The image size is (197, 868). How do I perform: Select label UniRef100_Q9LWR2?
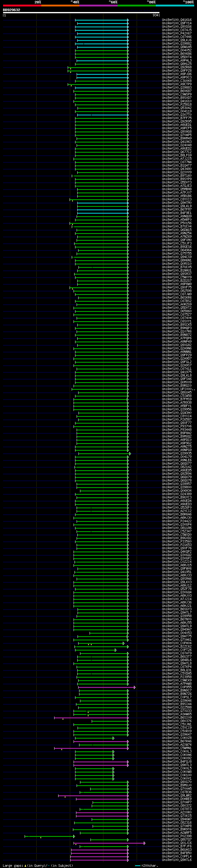176,796
